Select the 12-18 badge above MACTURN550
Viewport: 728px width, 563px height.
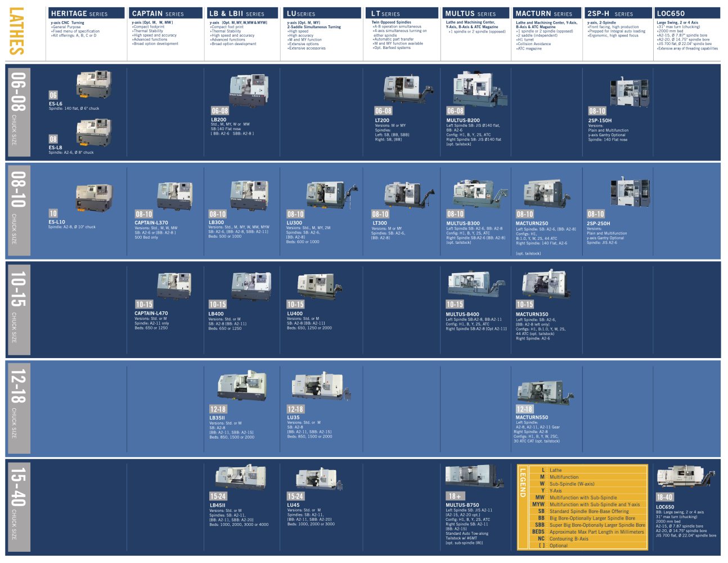coord(524,409)
